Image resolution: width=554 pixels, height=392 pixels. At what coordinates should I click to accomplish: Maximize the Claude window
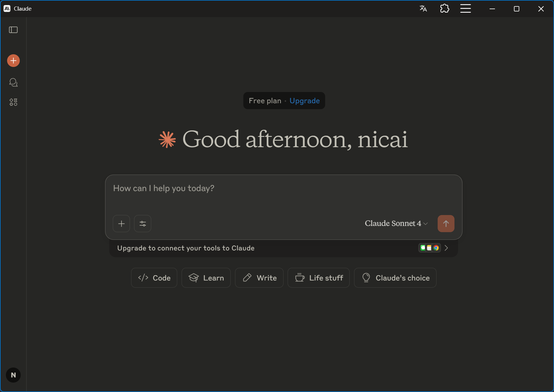pos(516,9)
